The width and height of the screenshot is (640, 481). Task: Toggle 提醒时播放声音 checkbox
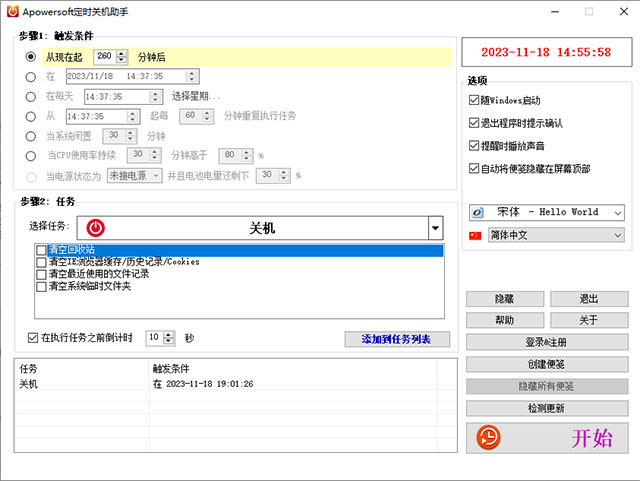pyautogui.click(x=473, y=146)
